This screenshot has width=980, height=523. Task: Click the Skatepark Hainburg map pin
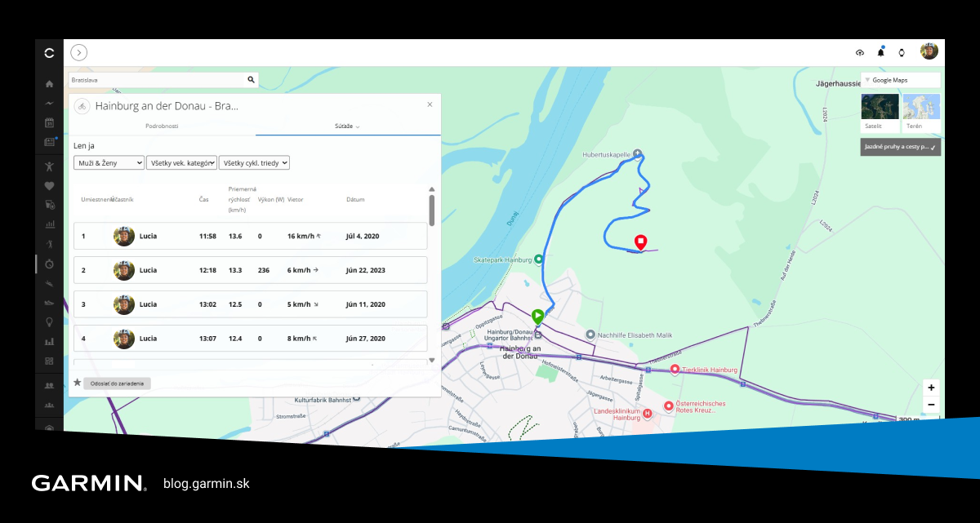[539, 259]
